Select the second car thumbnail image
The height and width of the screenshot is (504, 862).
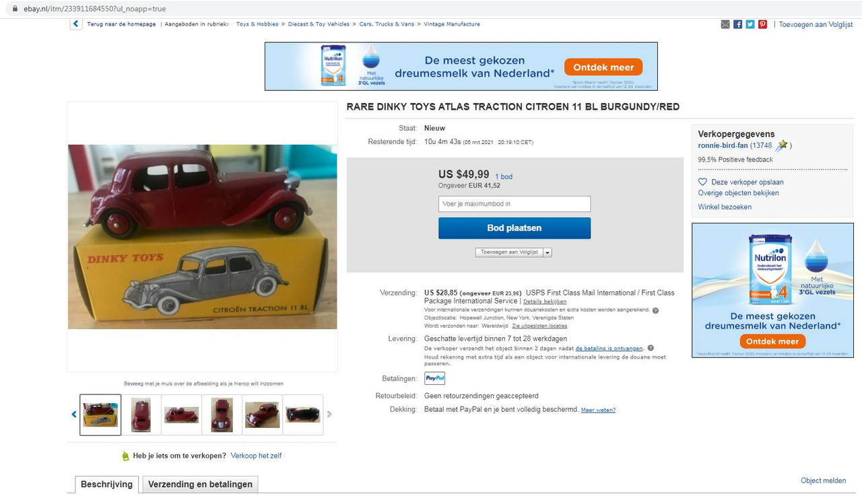[x=141, y=415]
